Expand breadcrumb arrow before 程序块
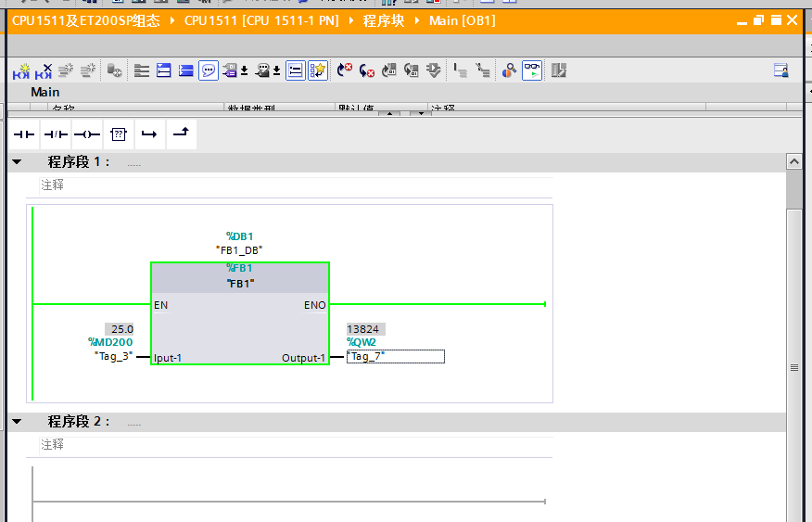 pyautogui.click(x=351, y=20)
